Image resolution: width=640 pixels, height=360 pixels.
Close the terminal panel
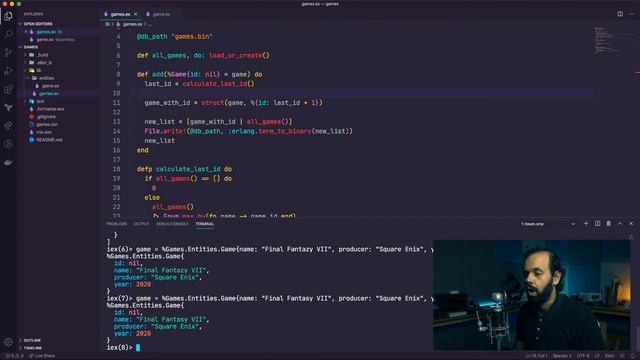(x=631, y=224)
